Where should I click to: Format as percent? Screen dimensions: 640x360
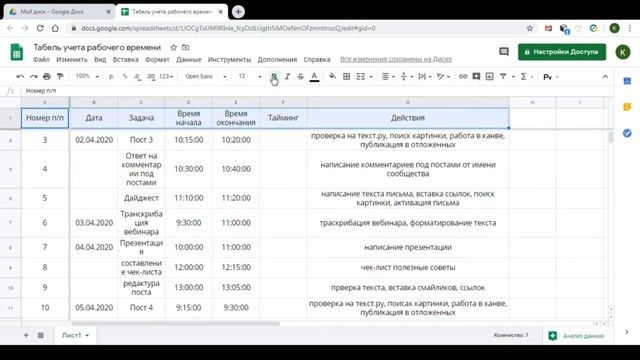(x=125, y=76)
